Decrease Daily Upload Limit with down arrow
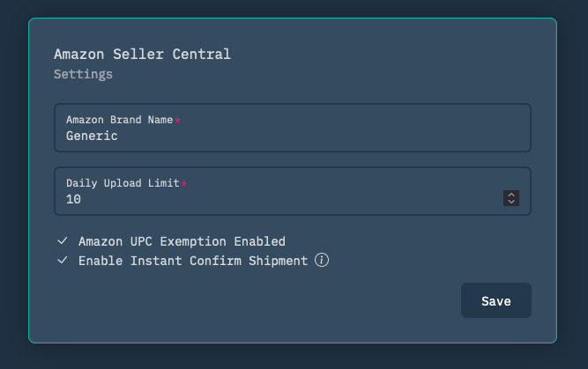Screen dimensions: 588x369 click(x=511, y=202)
